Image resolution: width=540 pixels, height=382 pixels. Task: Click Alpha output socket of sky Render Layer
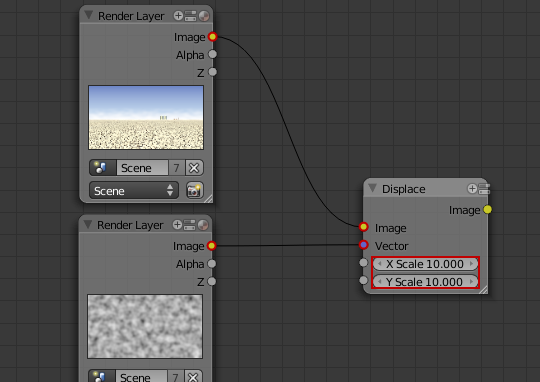(x=212, y=54)
